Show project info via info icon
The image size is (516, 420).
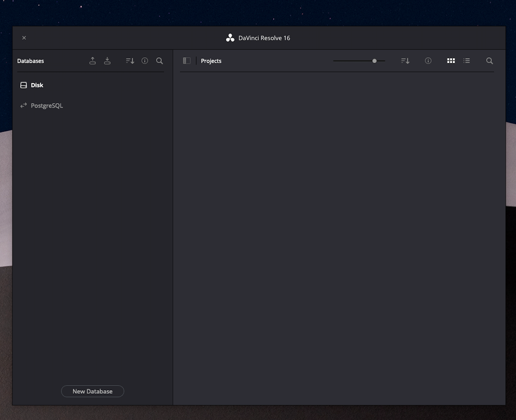click(x=428, y=61)
